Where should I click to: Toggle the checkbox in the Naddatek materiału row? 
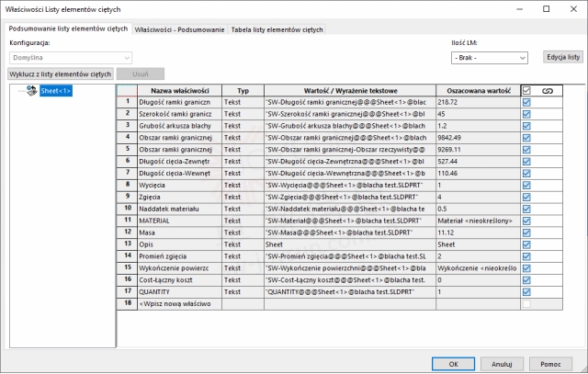click(x=526, y=209)
